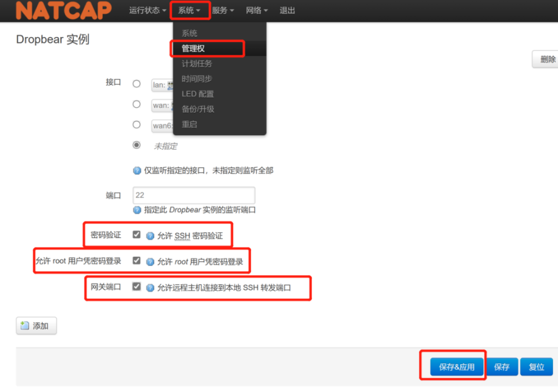This screenshot has height=392, width=558.
Task: Select the 未指定 radio button
Action: (137, 145)
